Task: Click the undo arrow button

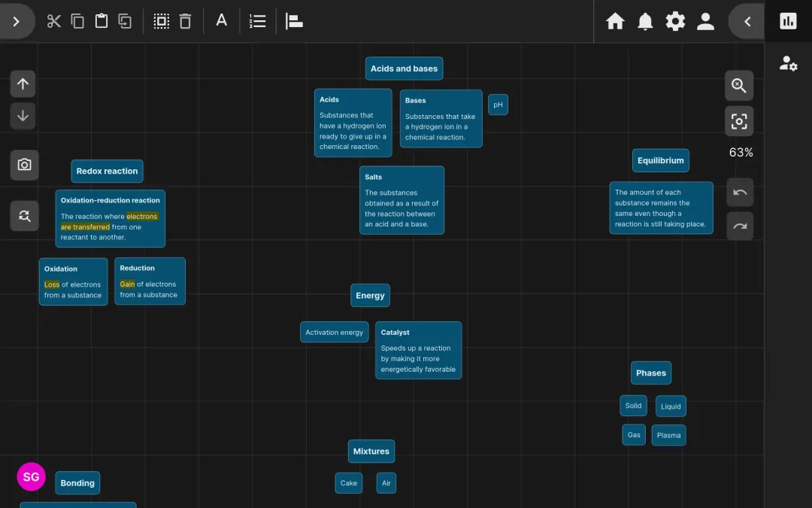Action: tap(739, 193)
